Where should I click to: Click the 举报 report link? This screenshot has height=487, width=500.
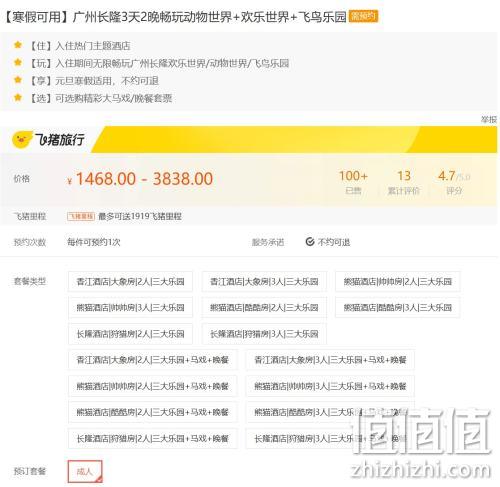point(489,119)
